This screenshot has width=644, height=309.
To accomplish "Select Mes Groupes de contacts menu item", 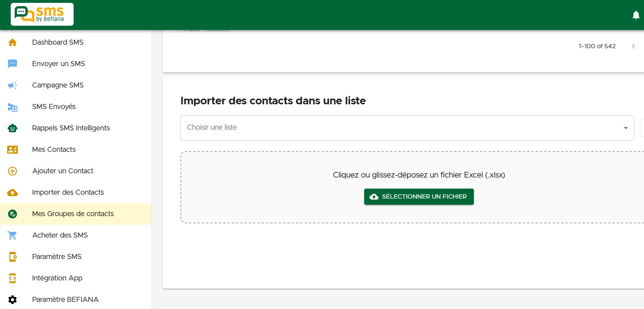I will pyautogui.click(x=73, y=214).
